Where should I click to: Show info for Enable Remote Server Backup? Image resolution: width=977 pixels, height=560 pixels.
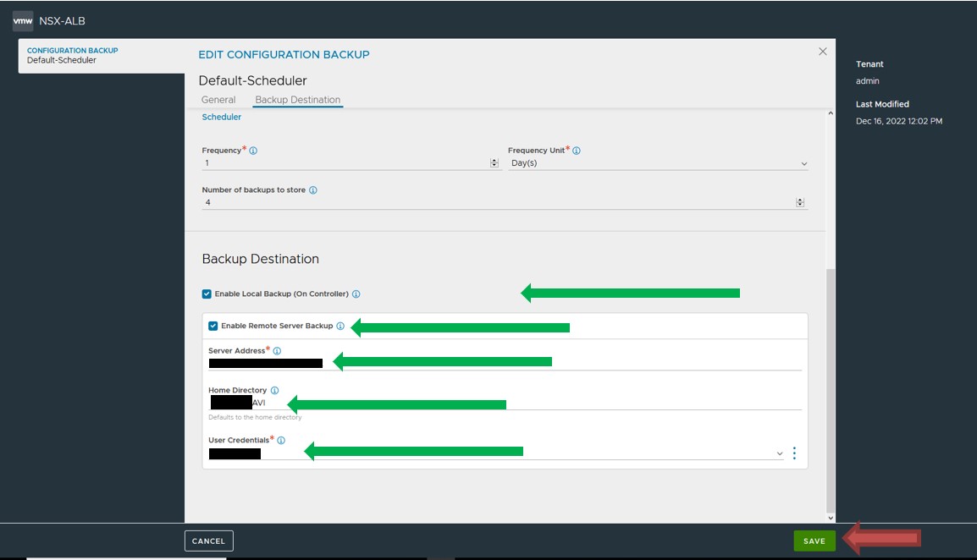pyautogui.click(x=340, y=326)
